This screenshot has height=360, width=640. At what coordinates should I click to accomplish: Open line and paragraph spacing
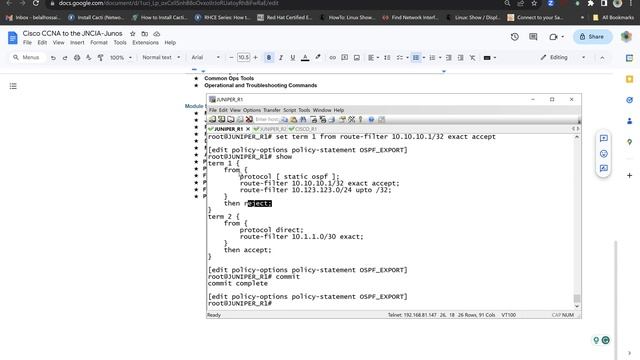pyautogui.click(x=387, y=58)
